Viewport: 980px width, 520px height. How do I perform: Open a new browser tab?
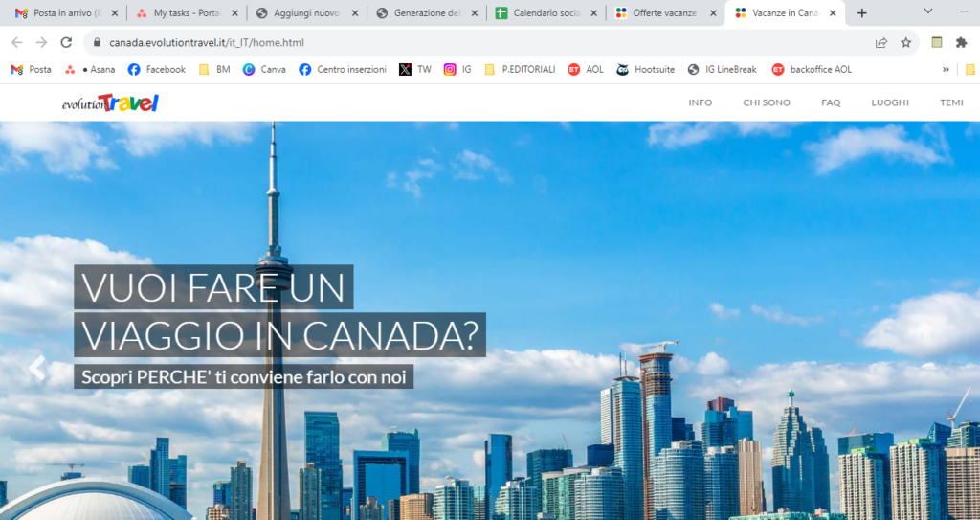[x=862, y=13]
